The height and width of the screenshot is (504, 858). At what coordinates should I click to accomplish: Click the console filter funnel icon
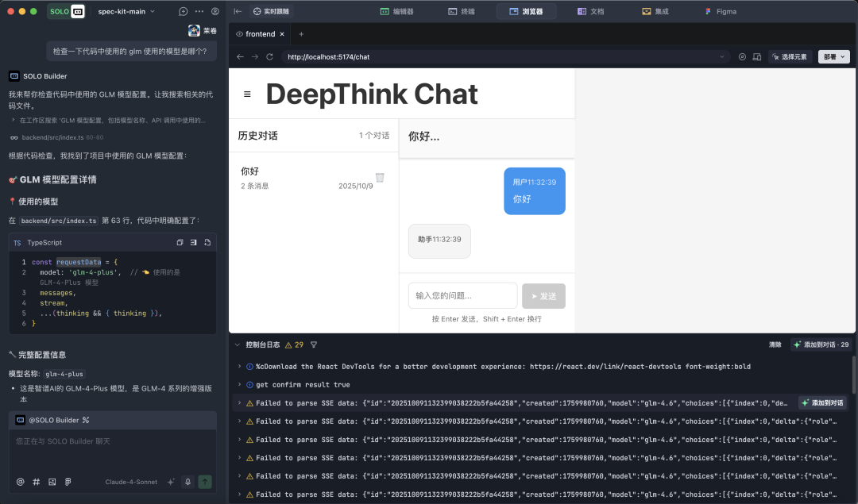tap(314, 345)
